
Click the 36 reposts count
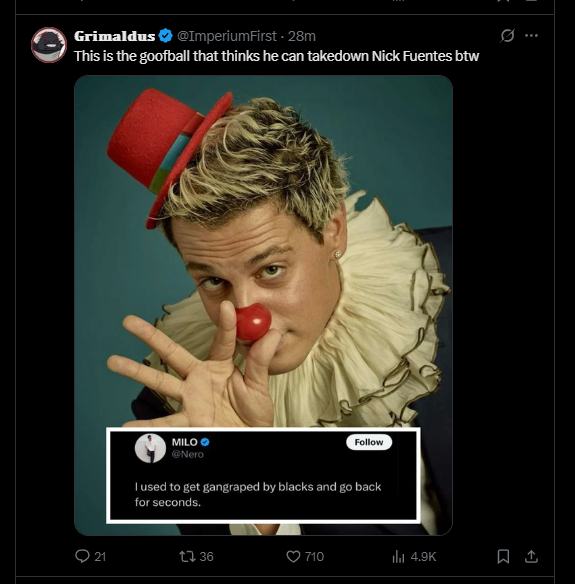tap(206, 556)
